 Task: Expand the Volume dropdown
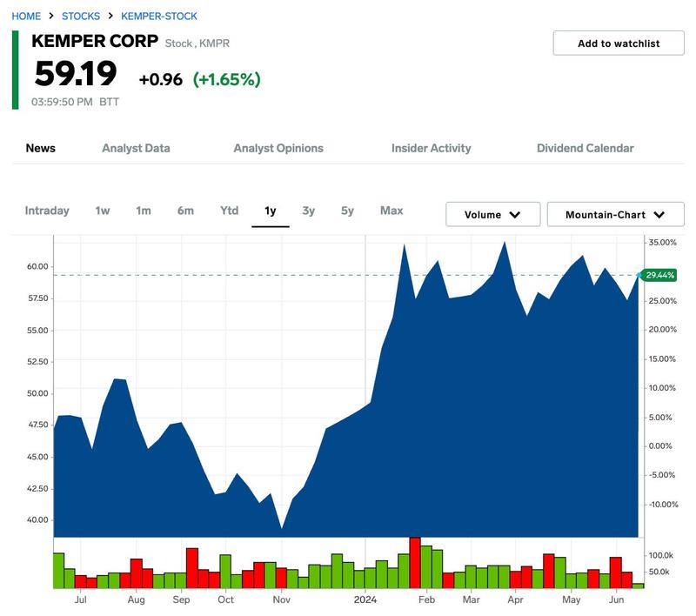[x=492, y=214]
